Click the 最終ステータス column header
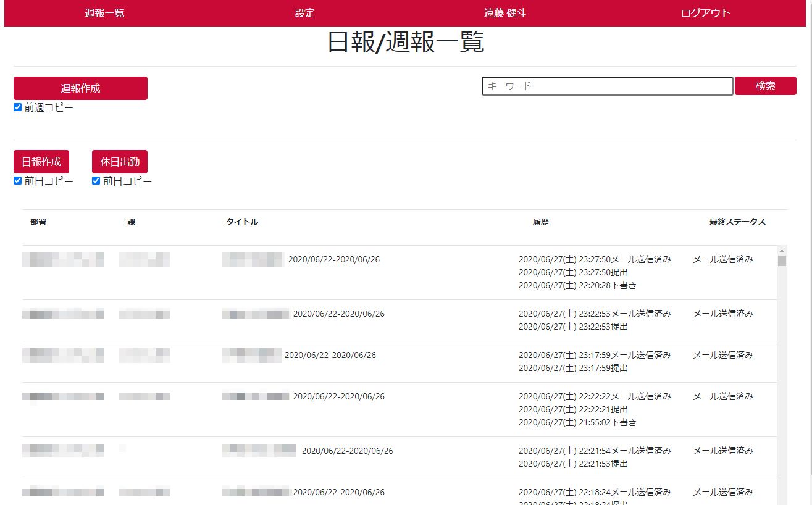Viewport: 812px width, 505px height. [x=737, y=222]
